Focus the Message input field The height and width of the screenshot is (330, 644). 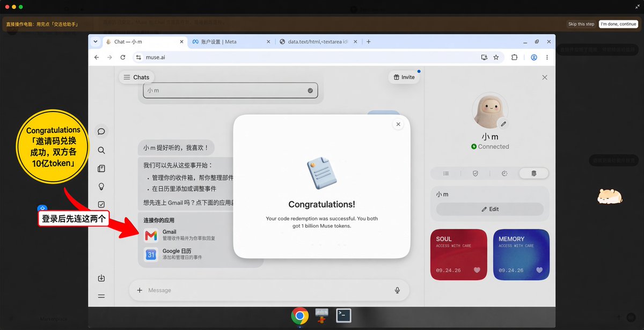click(x=268, y=290)
